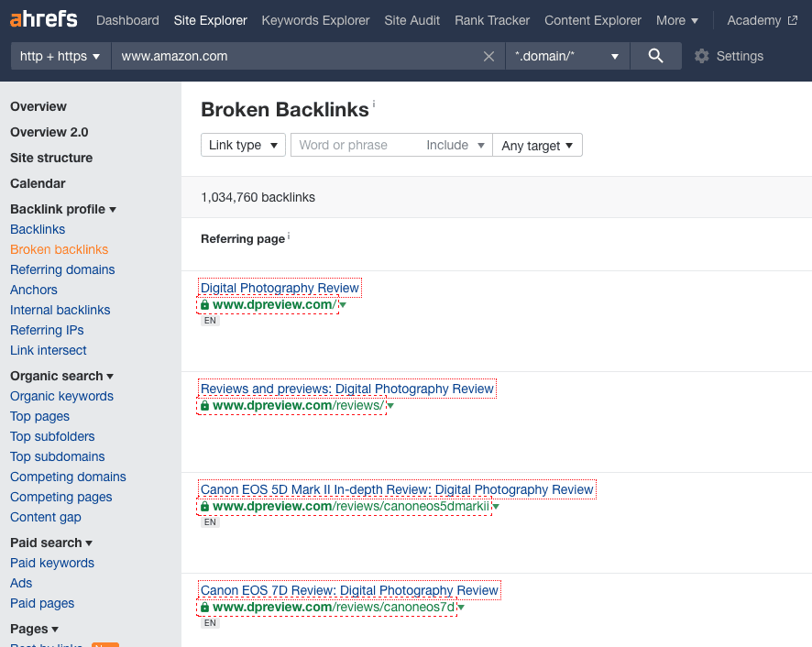Open Referring domains in sidebar

click(x=62, y=269)
